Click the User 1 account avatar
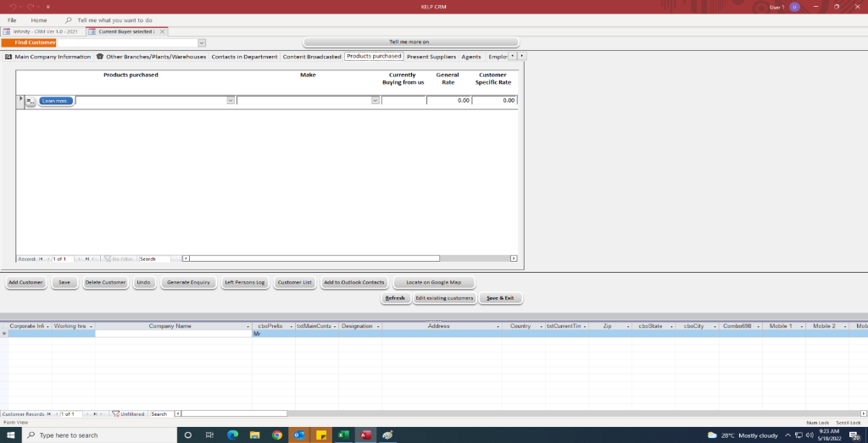Screen dimensions: 868x443 pos(794,7)
